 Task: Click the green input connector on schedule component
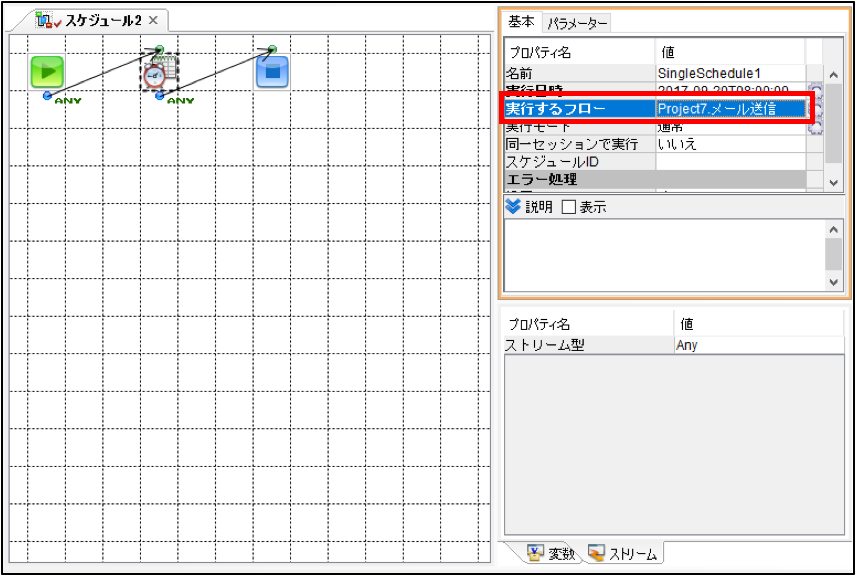point(159,49)
